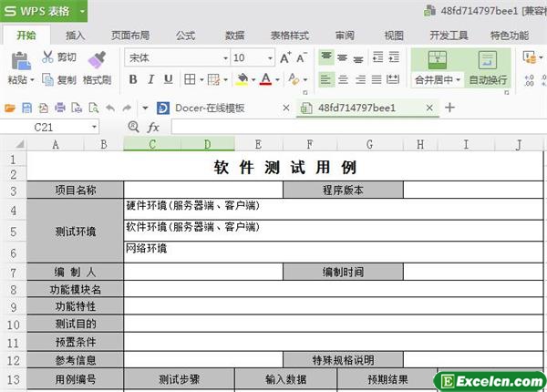Expand the font color dropdown arrow
Screen dimensions: 547x392
pos(278,80)
